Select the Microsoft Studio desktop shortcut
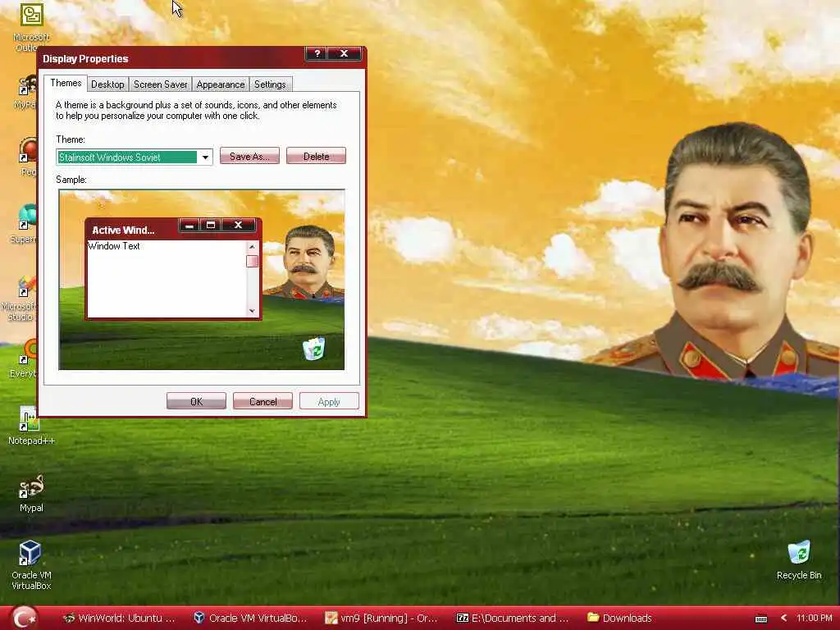This screenshot has height=630, width=840. click(21, 298)
